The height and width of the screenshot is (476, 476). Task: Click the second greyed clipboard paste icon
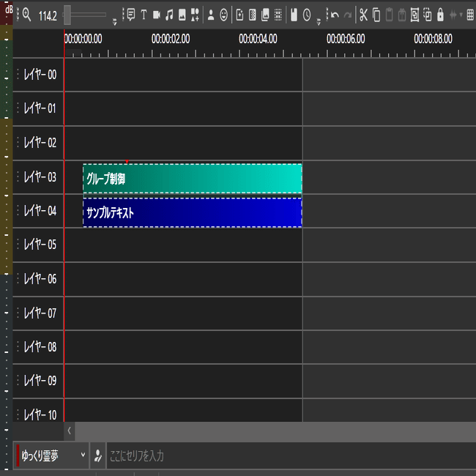pyautogui.click(x=402, y=15)
